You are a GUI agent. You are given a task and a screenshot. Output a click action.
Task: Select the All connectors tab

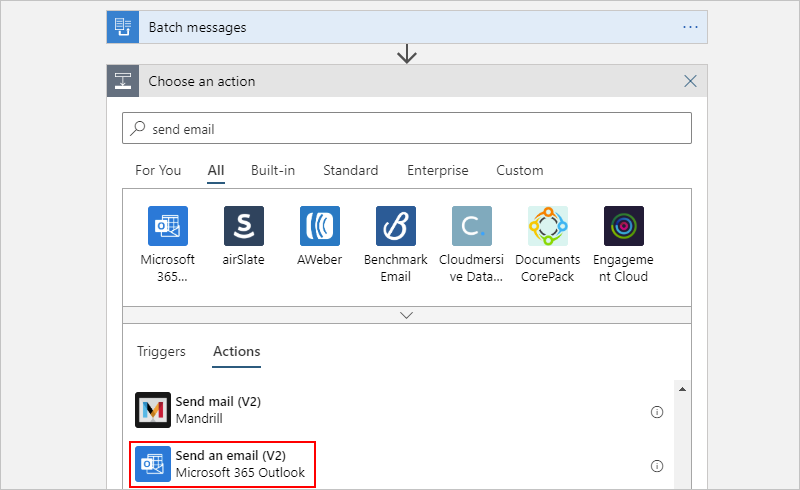216,170
